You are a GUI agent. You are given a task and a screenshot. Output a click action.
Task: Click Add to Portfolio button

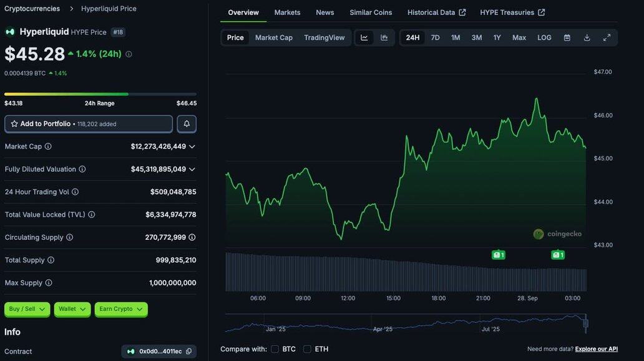[x=89, y=124]
